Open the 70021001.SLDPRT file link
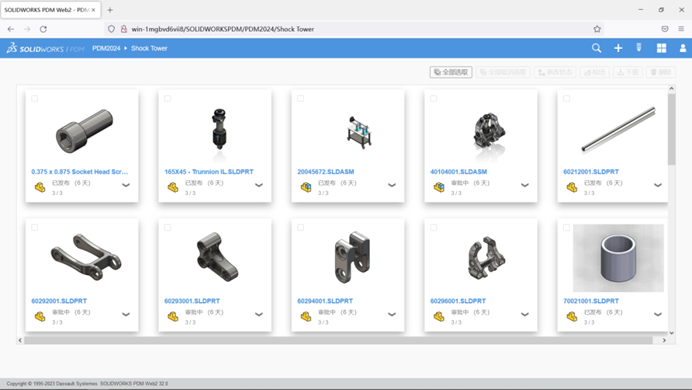Image resolution: width=692 pixels, height=390 pixels. pyautogui.click(x=591, y=301)
